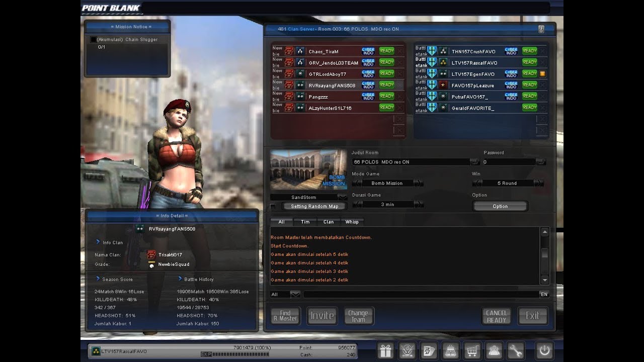This screenshot has height=362, width=644.
Task: Click the Change Team button
Action: coord(358,316)
